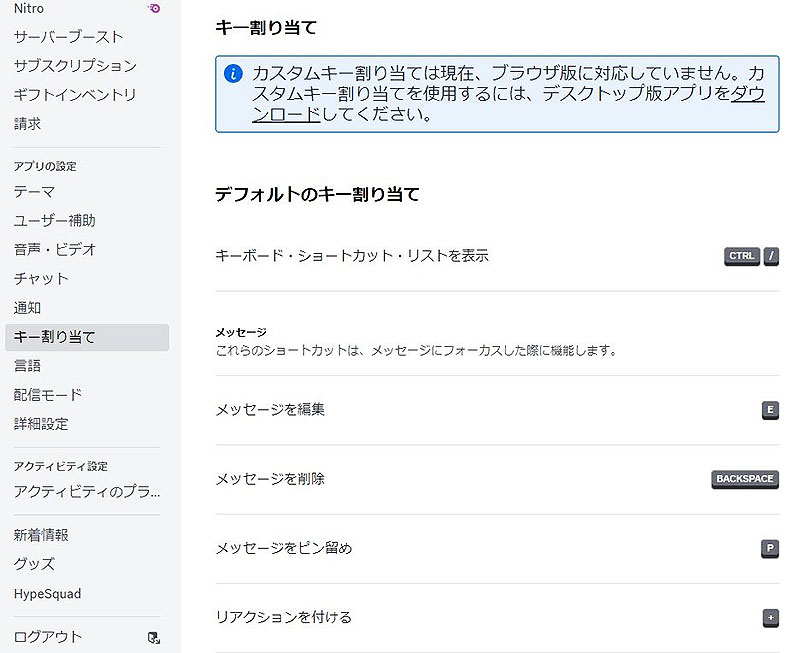The width and height of the screenshot is (800, 653).
Task: Select サーバーブースト in the sidebar
Action: coord(68,37)
